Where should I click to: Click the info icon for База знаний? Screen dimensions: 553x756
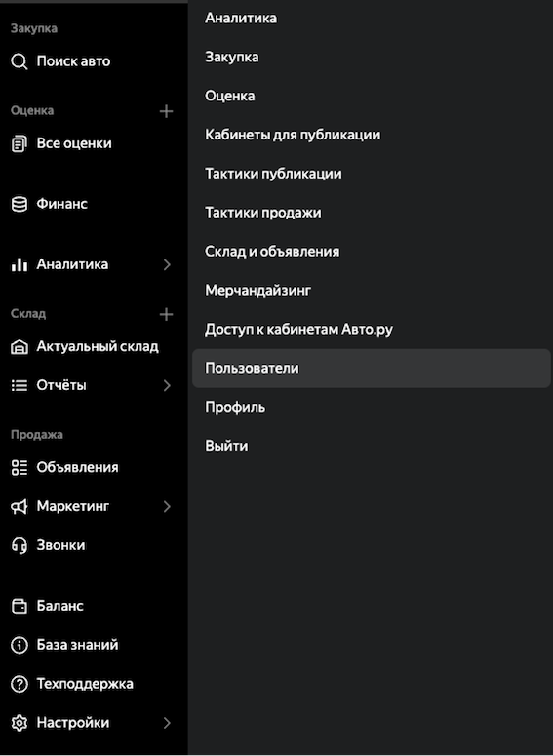(20, 645)
